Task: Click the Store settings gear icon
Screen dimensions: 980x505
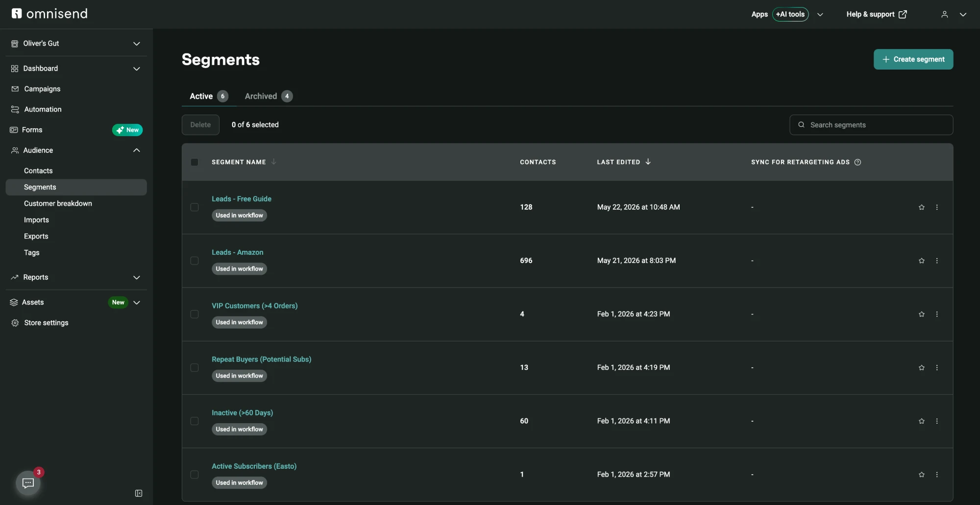Action: click(x=15, y=323)
